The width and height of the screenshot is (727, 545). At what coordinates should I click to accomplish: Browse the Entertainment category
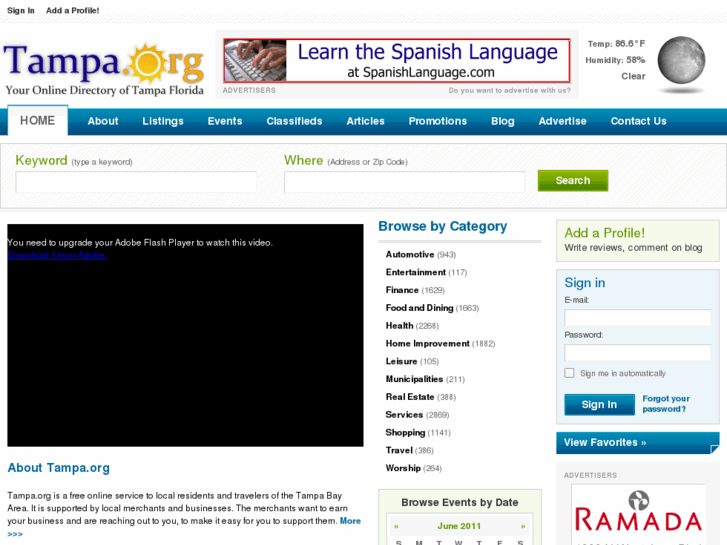[x=416, y=272]
